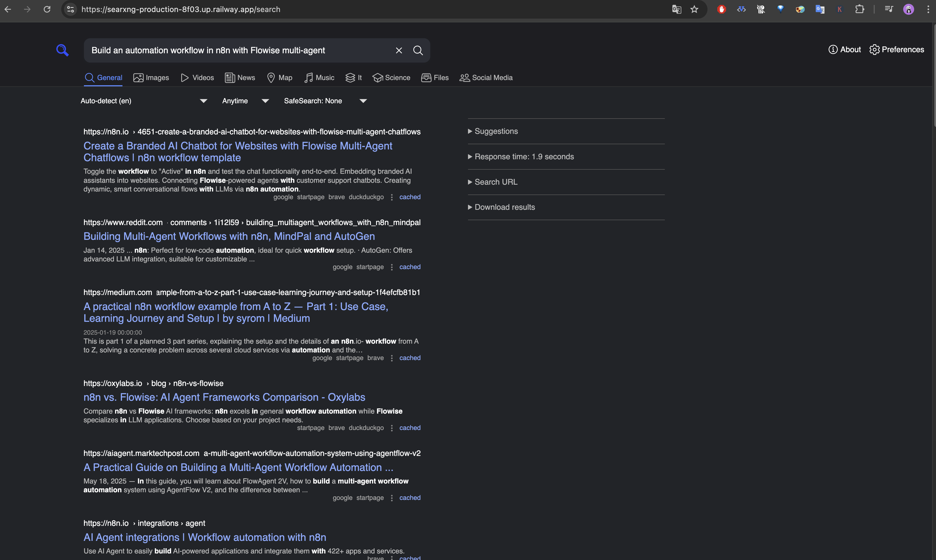Open the red K extension icon

coord(839,9)
